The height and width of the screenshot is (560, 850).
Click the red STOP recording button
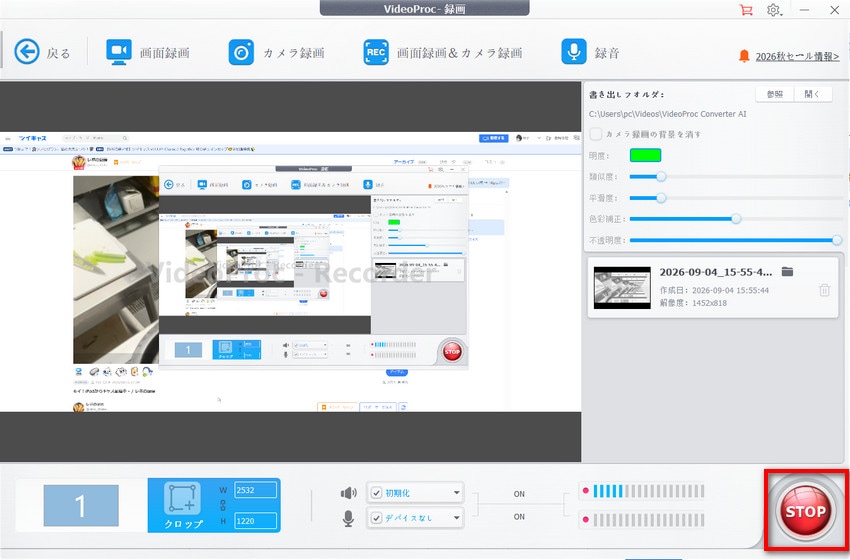[x=805, y=511]
